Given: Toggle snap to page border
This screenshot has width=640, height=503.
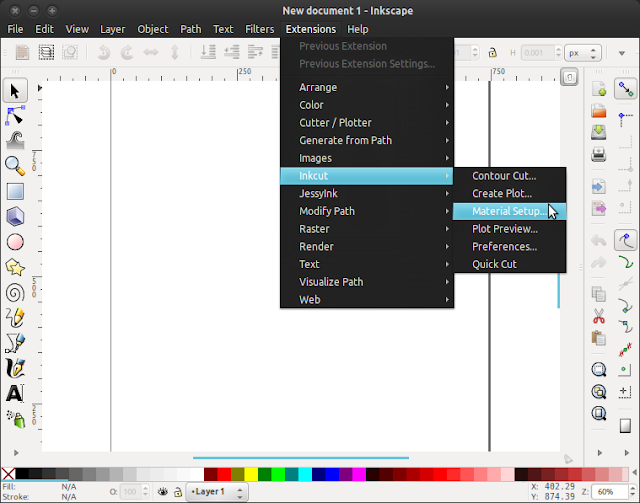Looking at the screenshot, I should pyautogui.click(x=625, y=426).
